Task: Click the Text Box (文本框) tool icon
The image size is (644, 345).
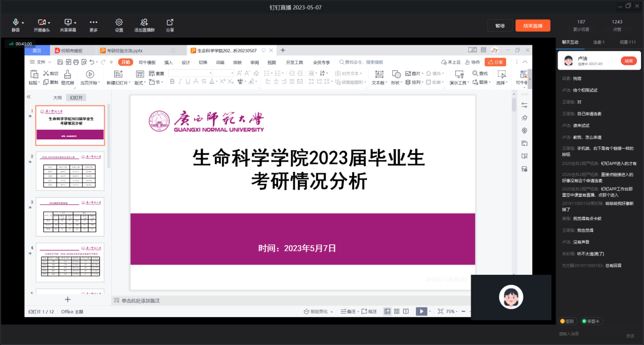Action: click(379, 74)
